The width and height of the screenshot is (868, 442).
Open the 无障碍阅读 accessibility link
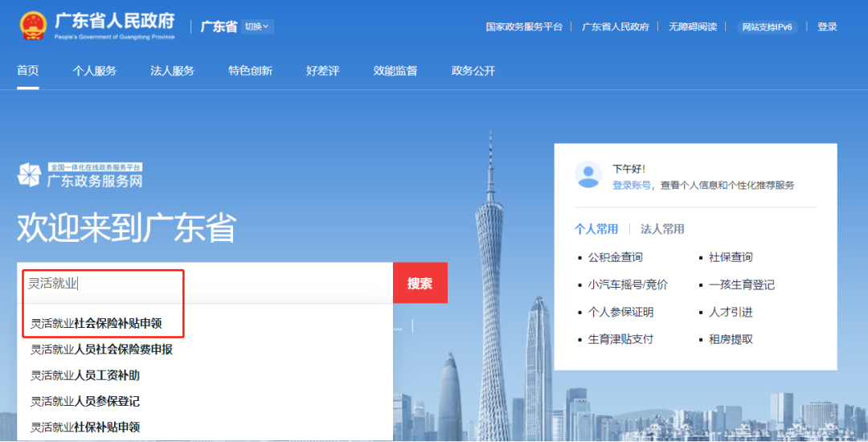[x=693, y=27]
